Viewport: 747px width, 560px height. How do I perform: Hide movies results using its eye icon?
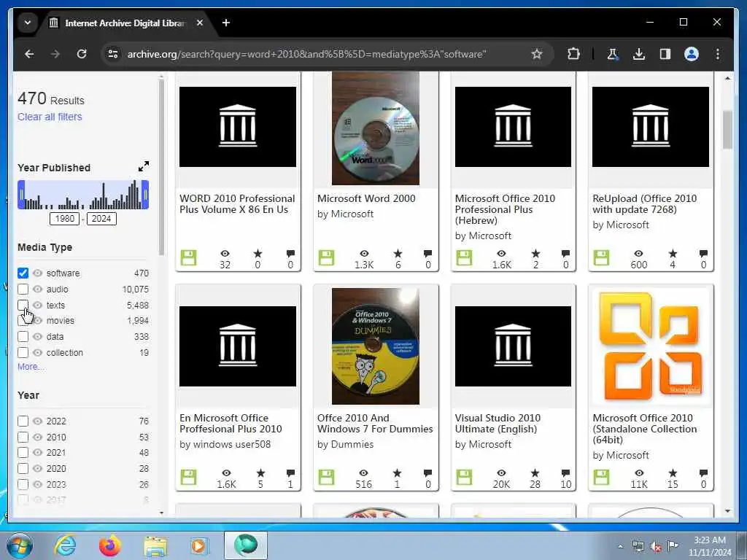coord(38,321)
